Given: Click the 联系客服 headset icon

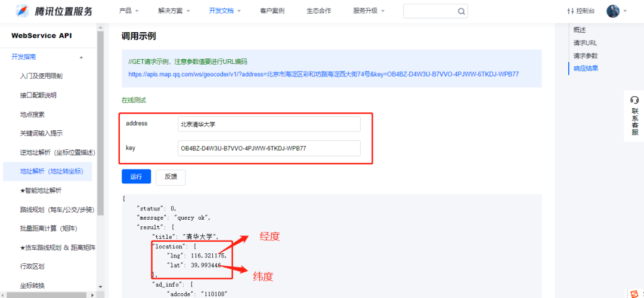Looking at the screenshot, I should [x=634, y=100].
